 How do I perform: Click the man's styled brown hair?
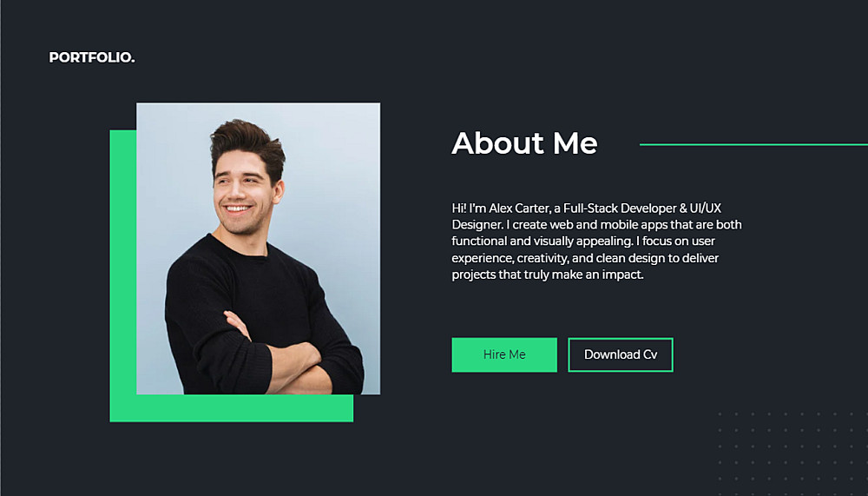(x=247, y=144)
